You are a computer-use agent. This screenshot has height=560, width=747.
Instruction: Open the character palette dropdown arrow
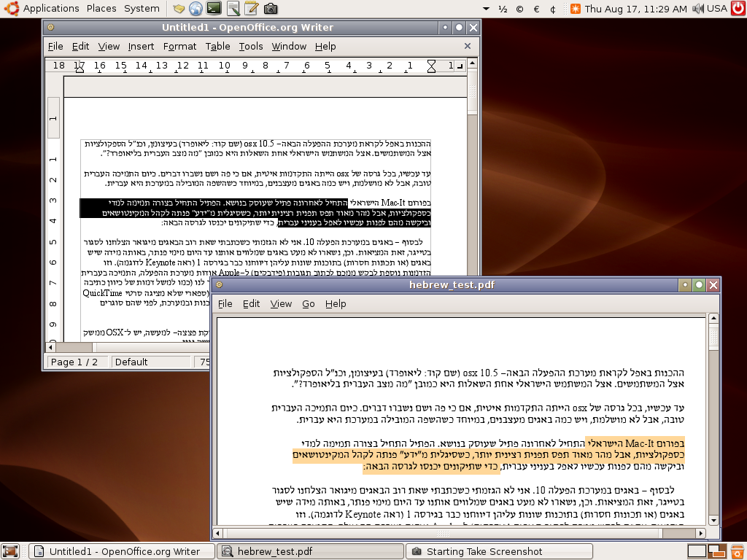[x=487, y=9]
